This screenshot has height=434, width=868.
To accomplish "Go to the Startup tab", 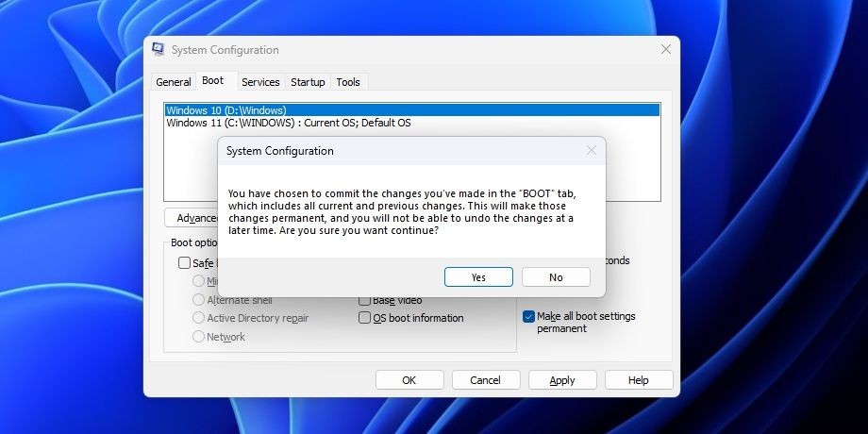I will coord(308,82).
